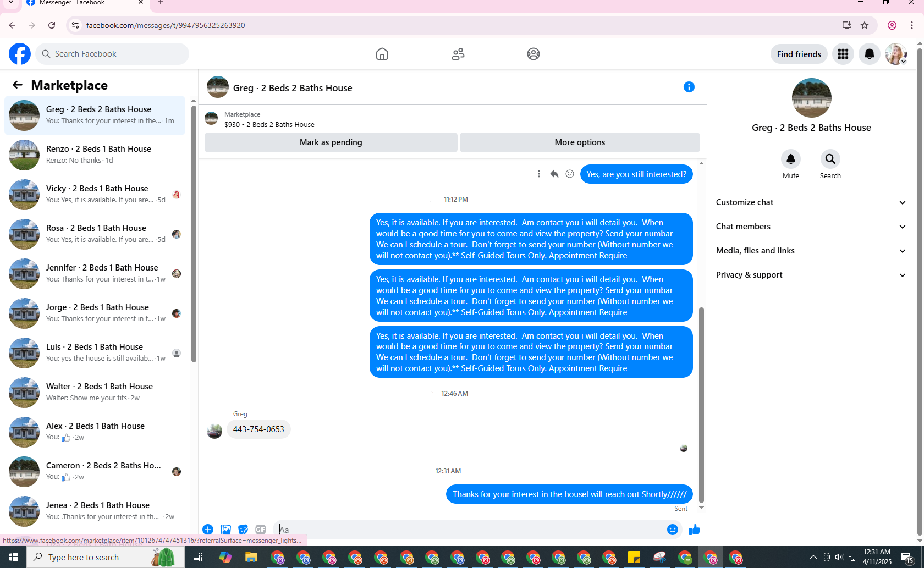Open Rosa 2 Beds 1 Bath House chat
This screenshot has height=568, width=924.
point(95,234)
